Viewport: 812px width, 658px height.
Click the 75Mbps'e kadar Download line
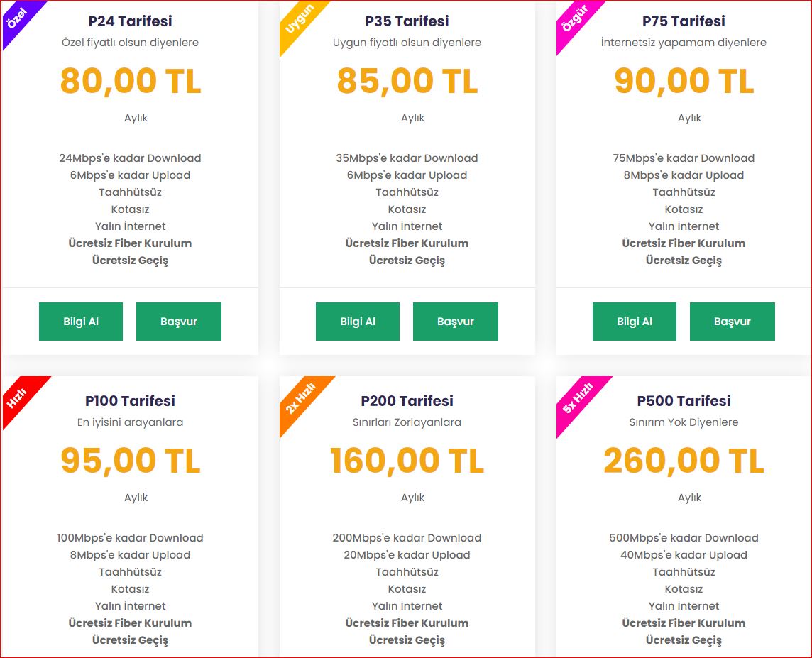pos(684,158)
